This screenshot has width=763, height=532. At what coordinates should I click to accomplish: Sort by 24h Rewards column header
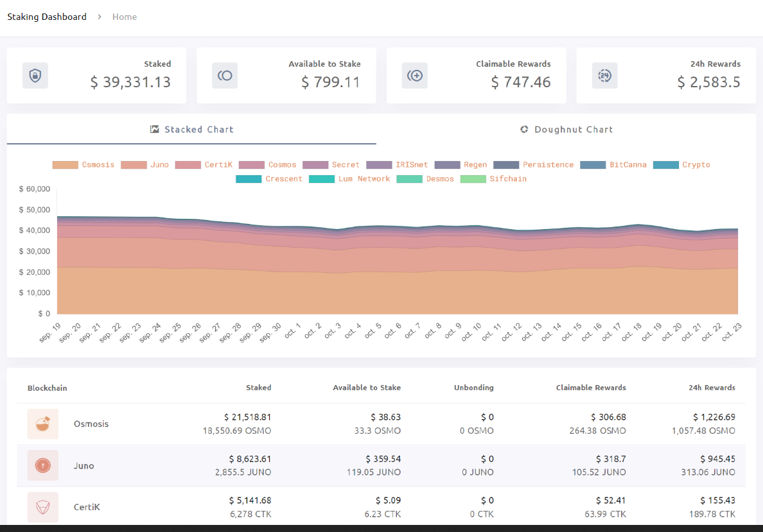pos(712,388)
